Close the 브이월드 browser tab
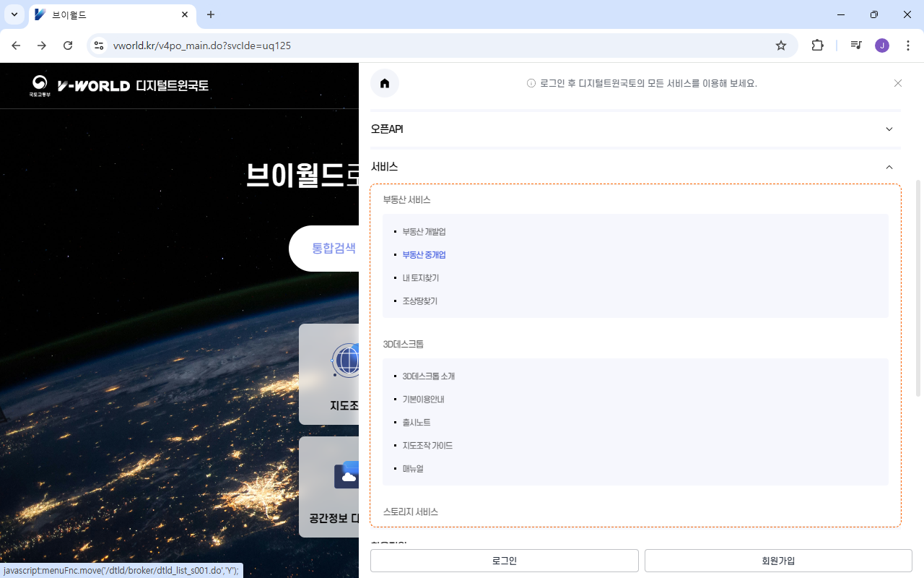 pos(185,14)
